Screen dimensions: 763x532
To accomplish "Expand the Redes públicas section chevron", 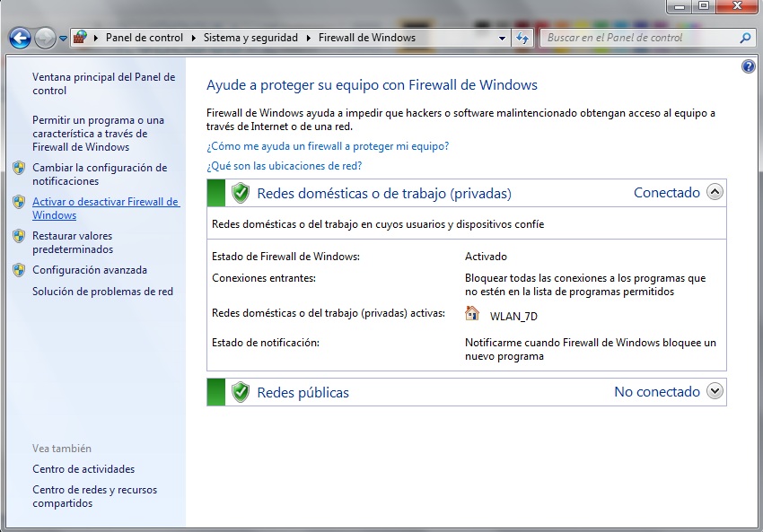I will point(715,391).
